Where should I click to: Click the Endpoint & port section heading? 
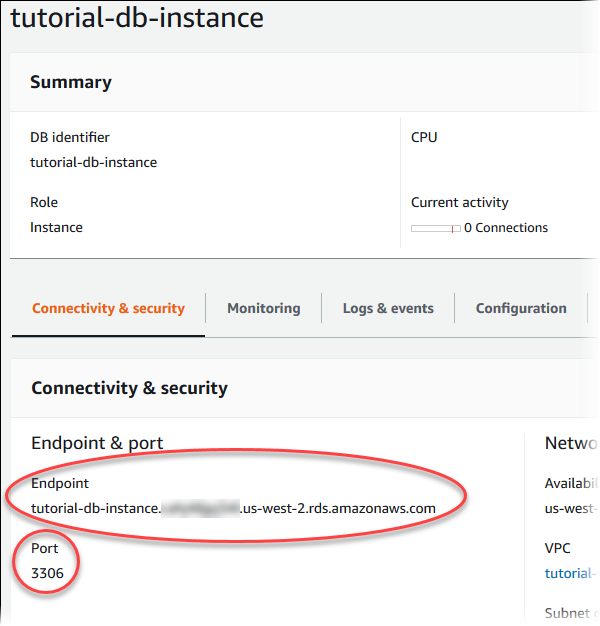(97, 443)
